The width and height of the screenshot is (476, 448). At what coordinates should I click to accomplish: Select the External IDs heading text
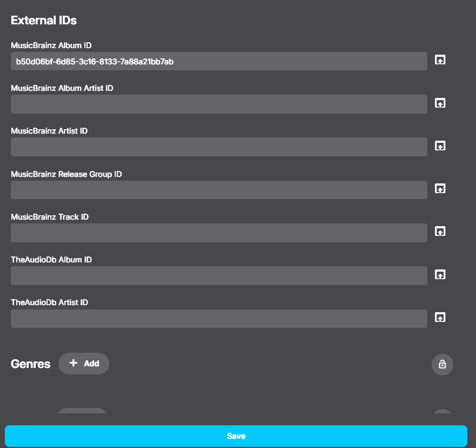pos(44,21)
